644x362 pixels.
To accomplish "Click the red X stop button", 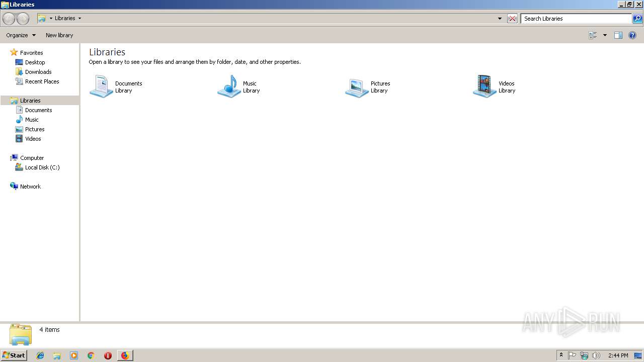I will pyautogui.click(x=512, y=19).
